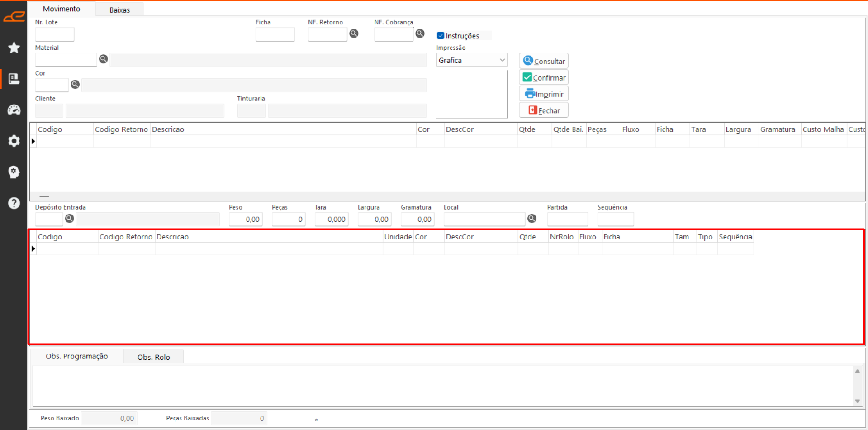Open the Depósito Entrada search icon
Viewport: 868px width, 430px height.
click(x=69, y=219)
